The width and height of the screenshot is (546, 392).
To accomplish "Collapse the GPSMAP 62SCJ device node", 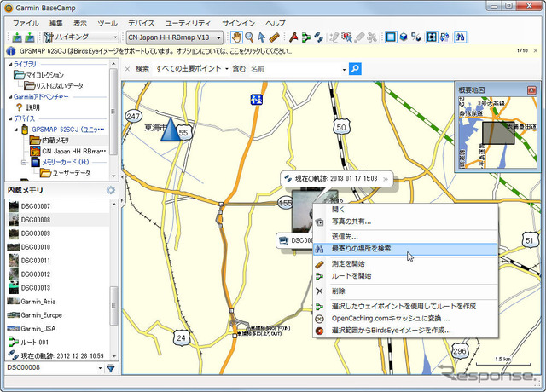I will [16, 130].
